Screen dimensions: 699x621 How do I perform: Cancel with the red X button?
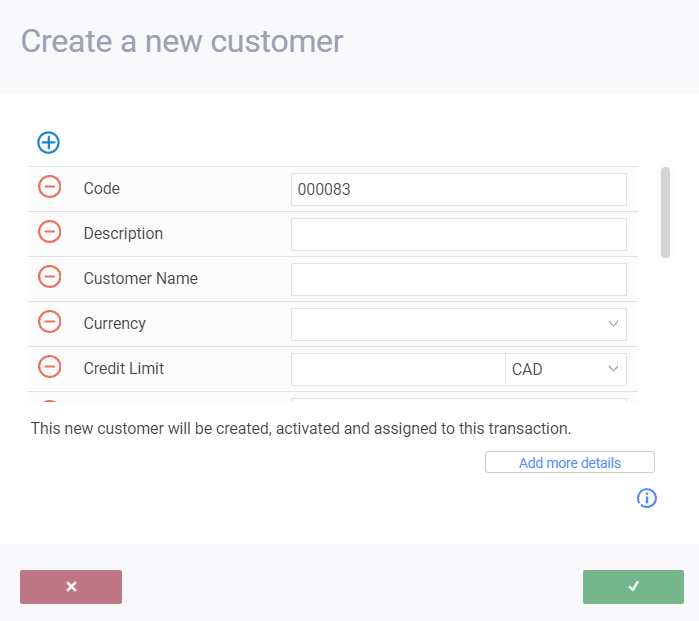pyautogui.click(x=71, y=587)
